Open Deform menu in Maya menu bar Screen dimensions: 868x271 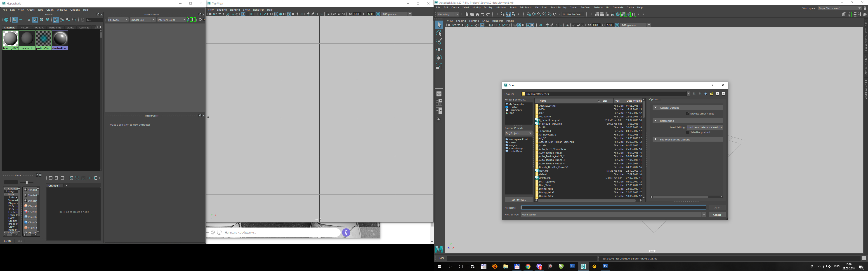coord(598,7)
